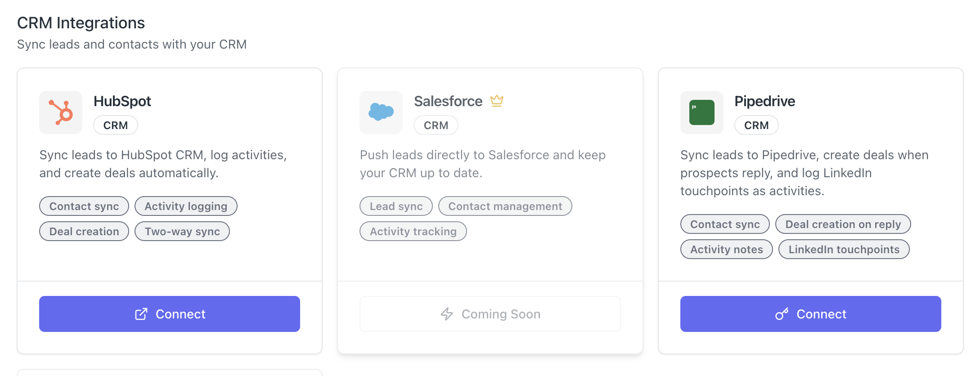
Task: Connect the Pipedrive integration
Action: [810, 314]
